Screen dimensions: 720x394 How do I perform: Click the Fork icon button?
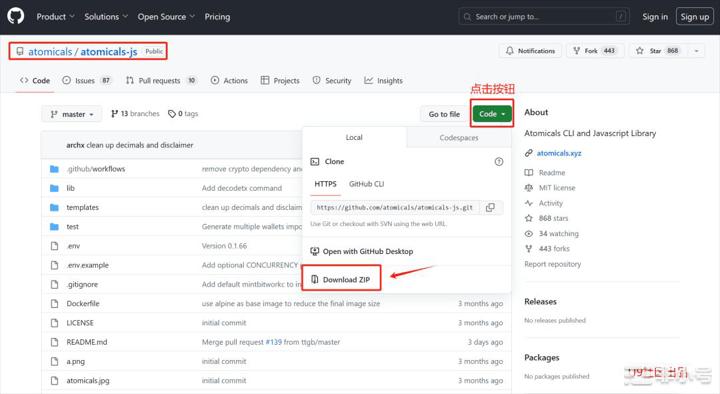(577, 51)
